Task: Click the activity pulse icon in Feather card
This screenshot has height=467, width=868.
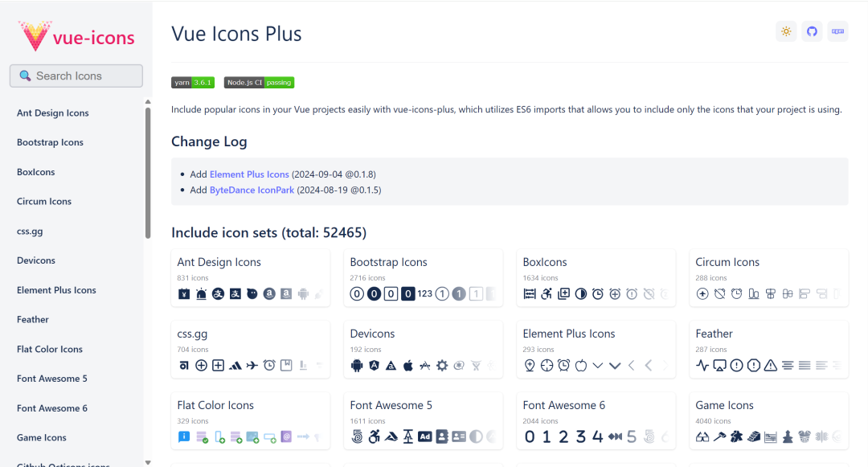Action: (x=702, y=365)
